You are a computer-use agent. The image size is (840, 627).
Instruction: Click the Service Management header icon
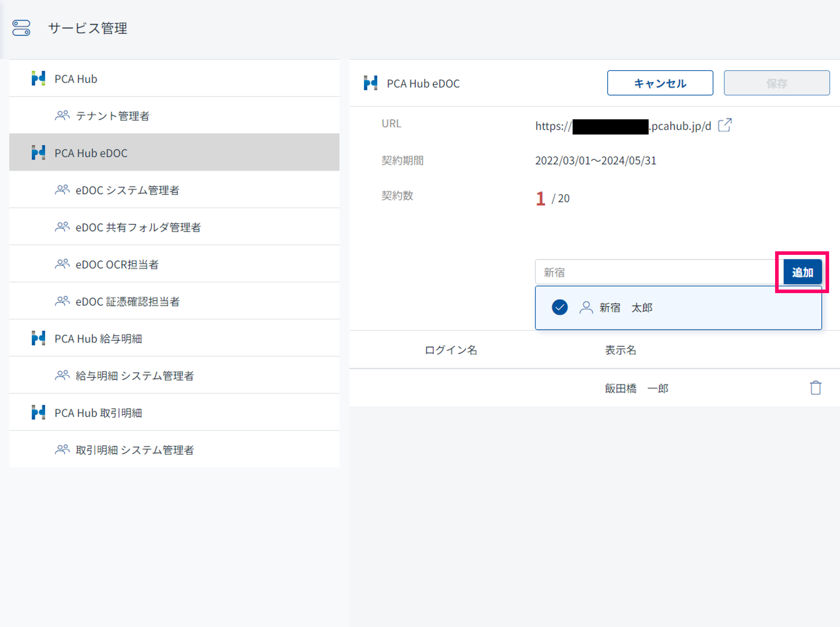pyautogui.click(x=21, y=28)
